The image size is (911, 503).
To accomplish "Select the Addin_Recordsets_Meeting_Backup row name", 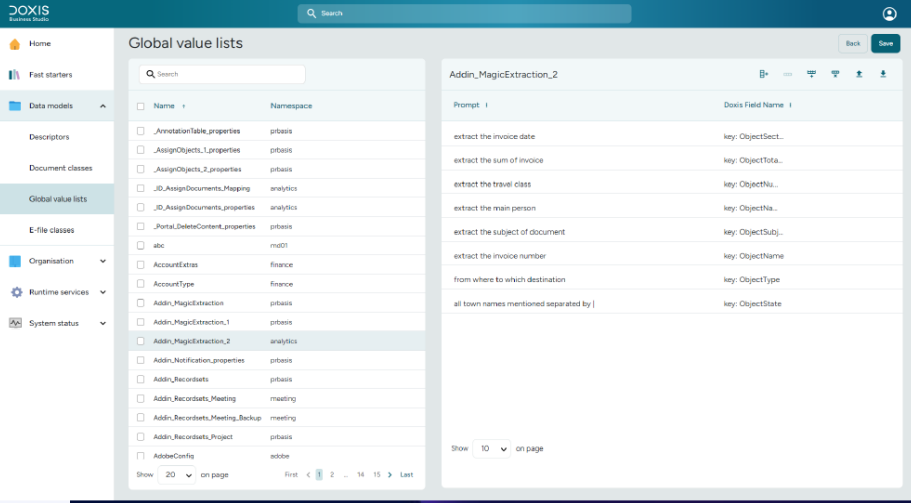I will 207,418.
